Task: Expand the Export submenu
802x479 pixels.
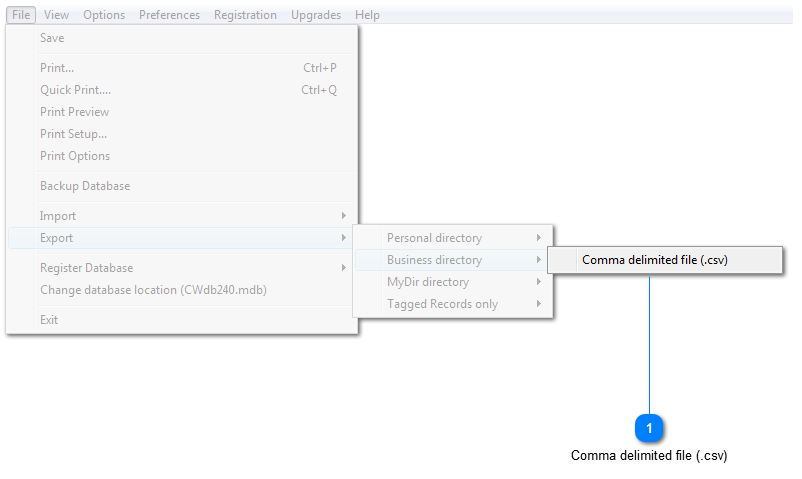Action: pos(57,238)
